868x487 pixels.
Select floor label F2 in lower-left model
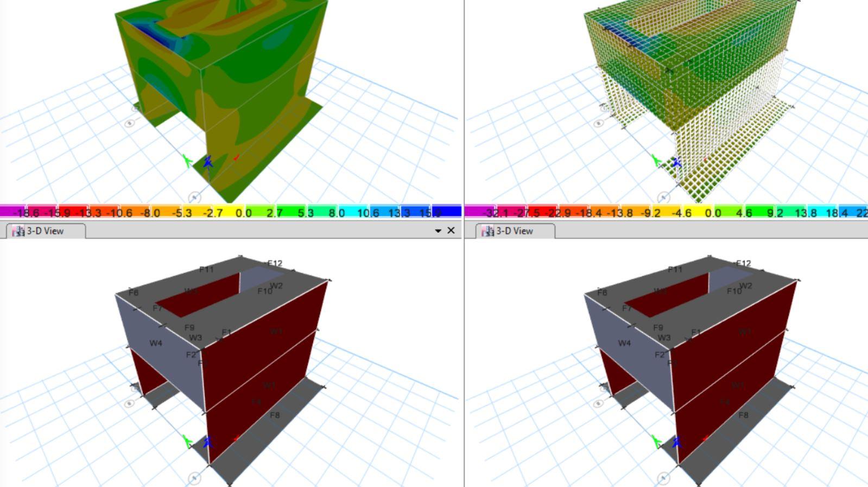(x=191, y=355)
